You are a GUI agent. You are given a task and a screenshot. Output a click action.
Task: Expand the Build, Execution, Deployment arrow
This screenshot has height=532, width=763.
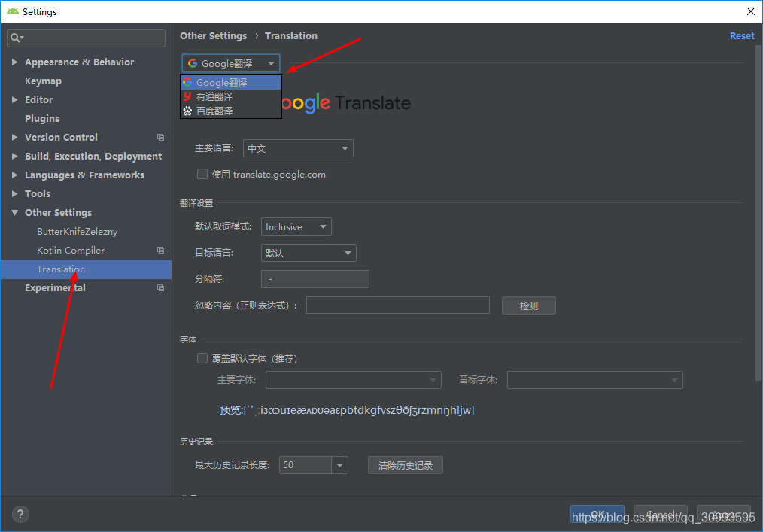[x=14, y=156]
